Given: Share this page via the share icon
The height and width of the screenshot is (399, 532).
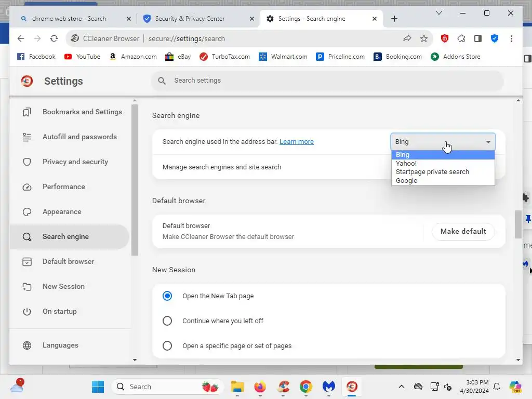Looking at the screenshot, I should (407, 38).
